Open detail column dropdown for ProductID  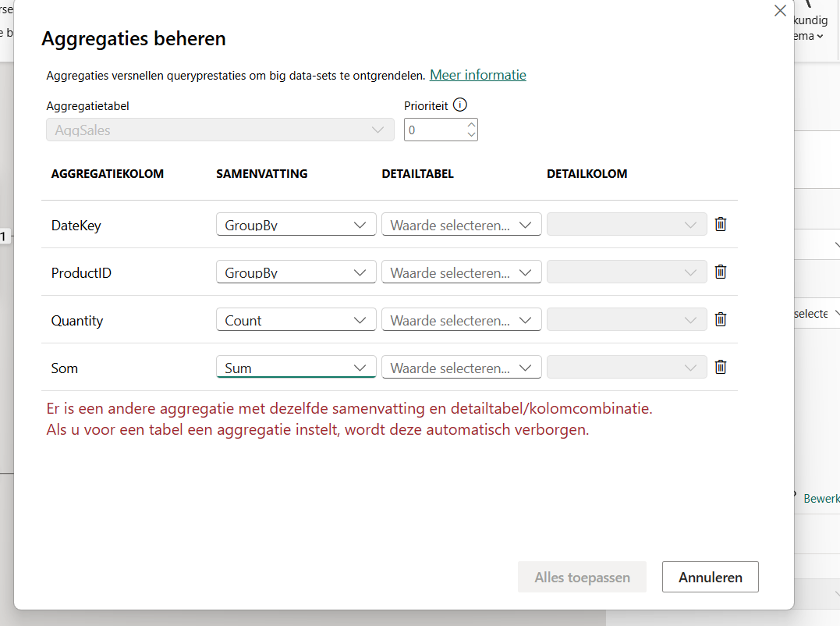(626, 272)
